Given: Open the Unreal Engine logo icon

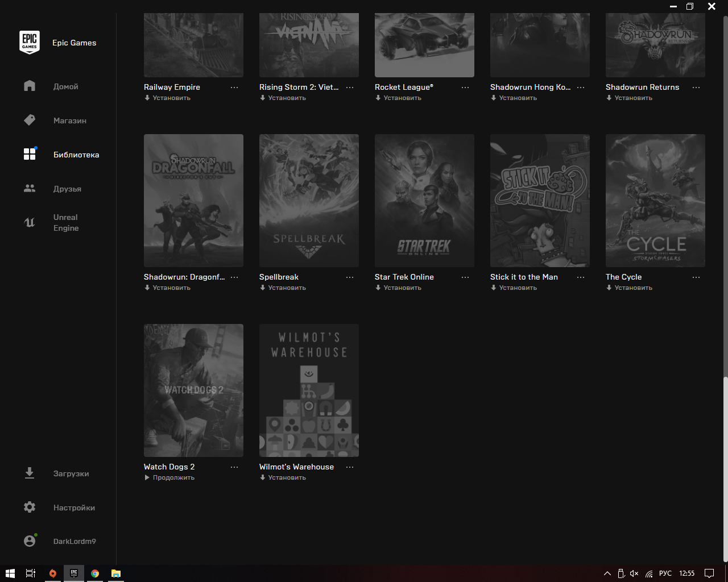Looking at the screenshot, I should [30, 222].
